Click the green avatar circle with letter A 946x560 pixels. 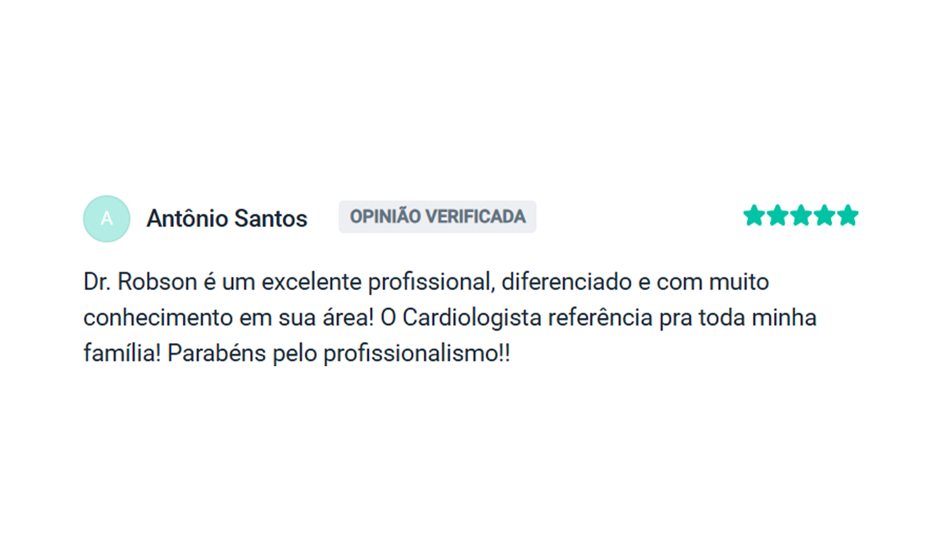pyautogui.click(x=106, y=218)
